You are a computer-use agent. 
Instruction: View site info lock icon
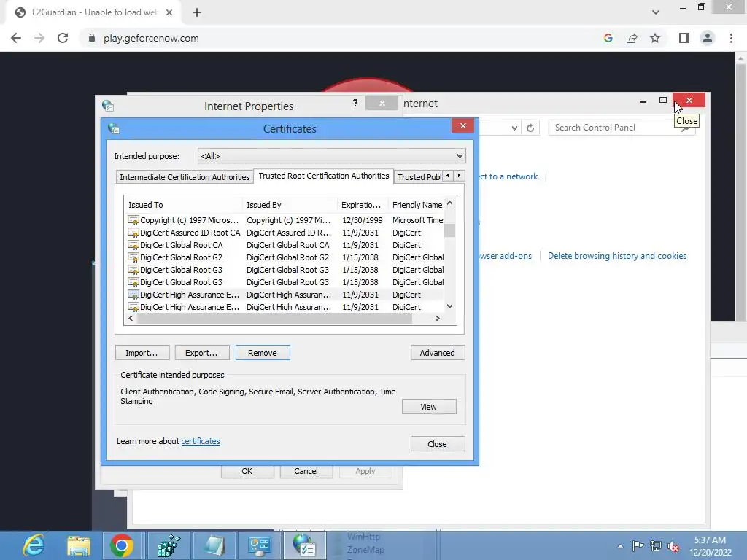point(92,38)
